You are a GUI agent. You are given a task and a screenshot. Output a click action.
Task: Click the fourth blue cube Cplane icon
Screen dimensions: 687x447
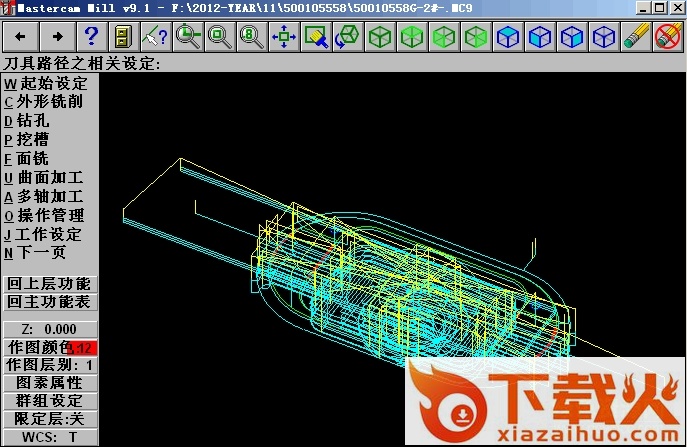[x=604, y=36]
